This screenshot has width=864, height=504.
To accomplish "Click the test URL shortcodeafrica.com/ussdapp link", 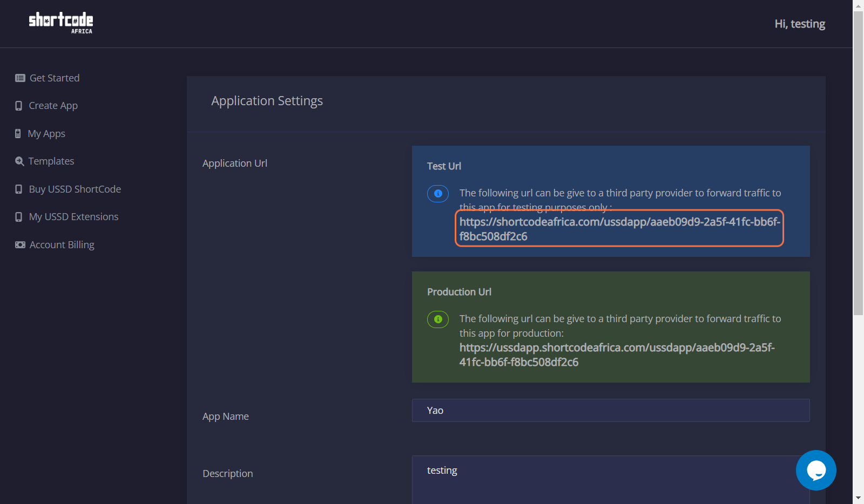I will [x=619, y=229].
